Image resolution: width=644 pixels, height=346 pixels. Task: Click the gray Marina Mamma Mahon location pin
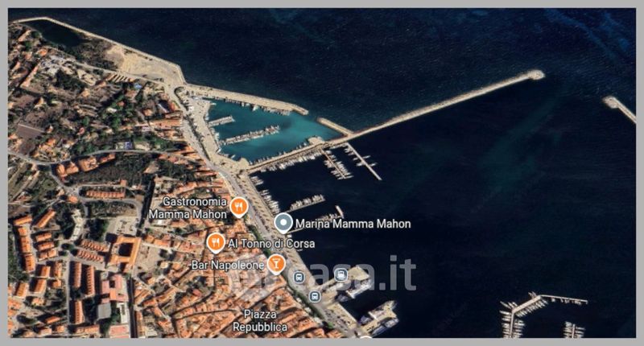[283, 223]
